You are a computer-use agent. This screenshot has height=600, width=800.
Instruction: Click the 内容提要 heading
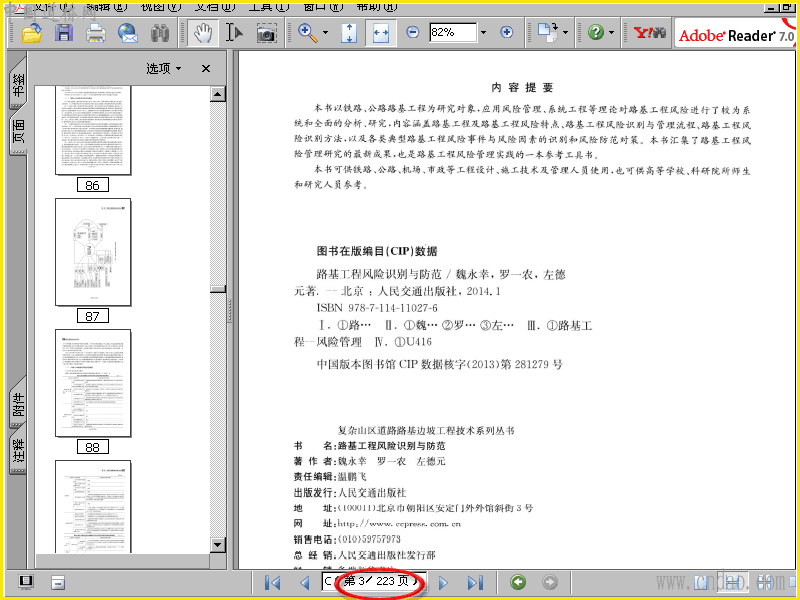tap(522, 88)
